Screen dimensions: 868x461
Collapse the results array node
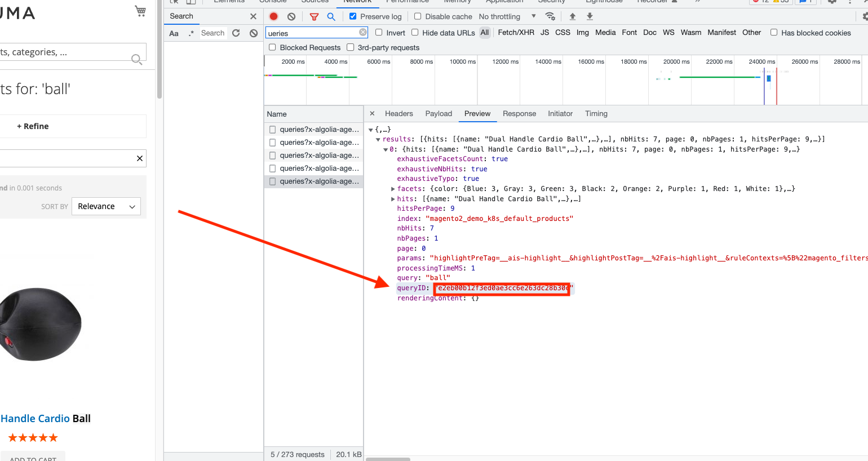(378, 139)
